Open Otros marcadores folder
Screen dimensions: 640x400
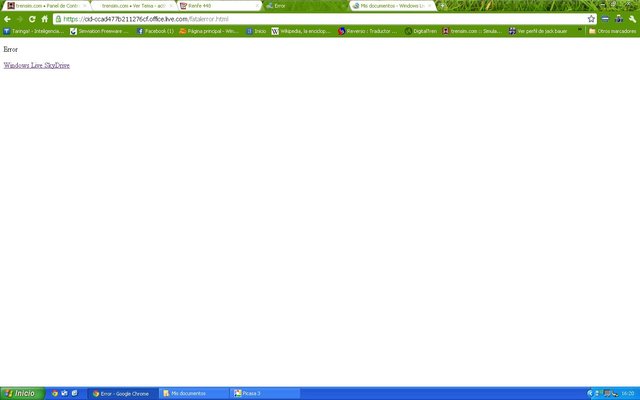(x=612, y=31)
